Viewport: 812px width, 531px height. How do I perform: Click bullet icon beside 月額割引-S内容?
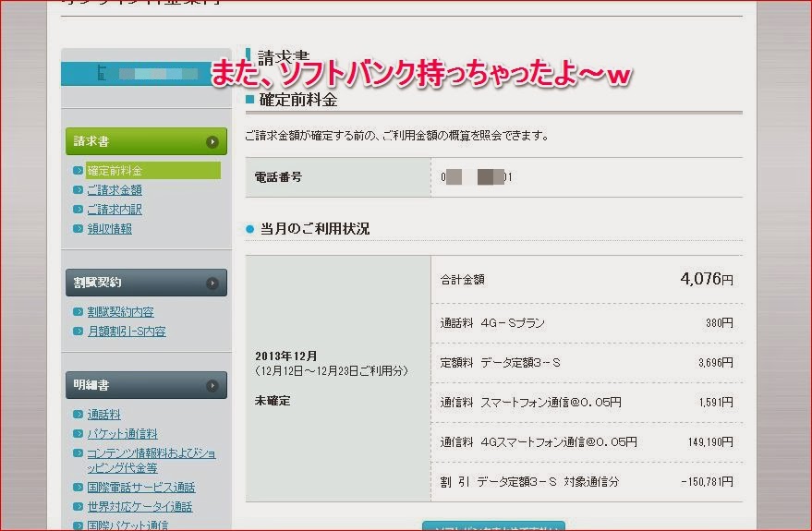point(79,331)
